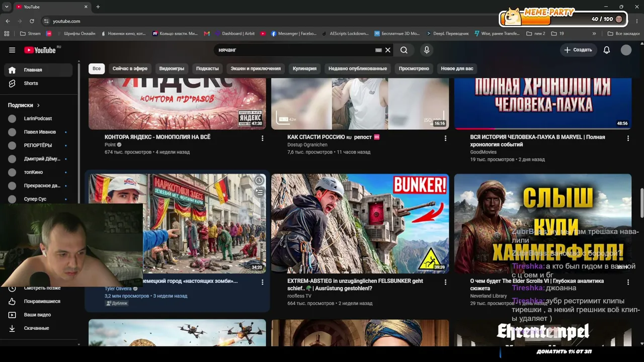This screenshot has width=644, height=362.
Task: Open Ваши видео in the sidebar
Action: coord(38,315)
